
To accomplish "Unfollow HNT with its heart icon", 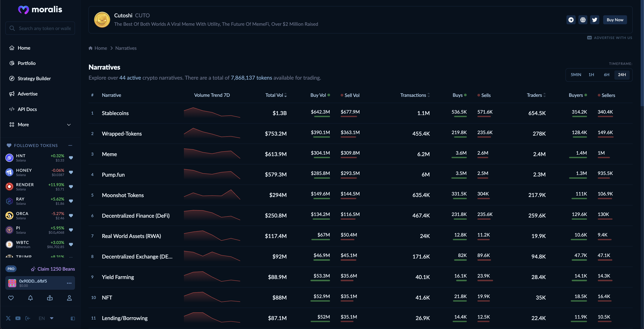I will (71, 158).
